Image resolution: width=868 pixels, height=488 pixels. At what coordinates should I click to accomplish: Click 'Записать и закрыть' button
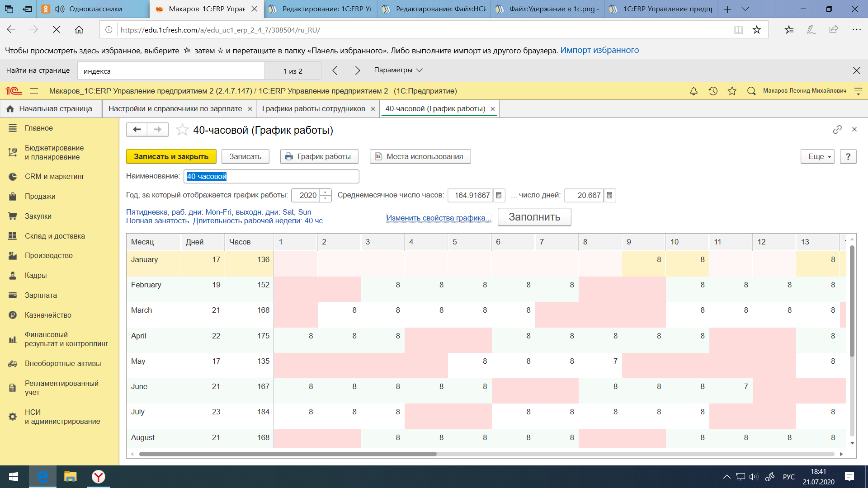[x=172, y=156]
